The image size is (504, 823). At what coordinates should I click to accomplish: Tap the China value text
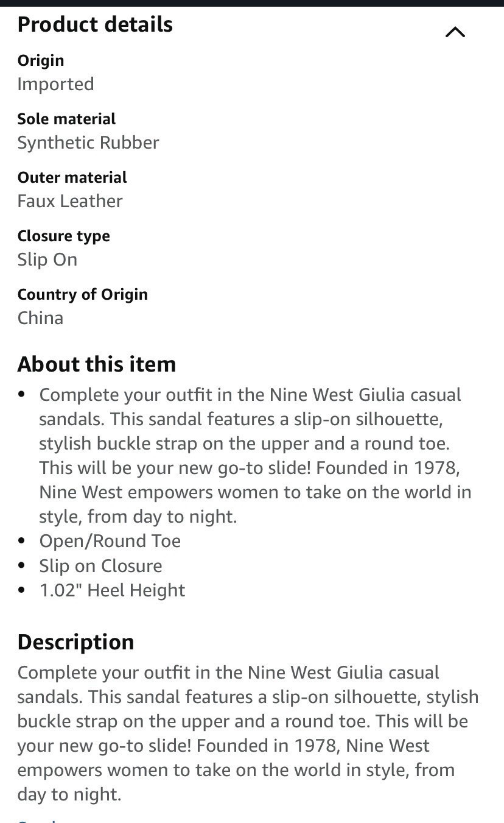pyautogui.click(x=40, y=318)
